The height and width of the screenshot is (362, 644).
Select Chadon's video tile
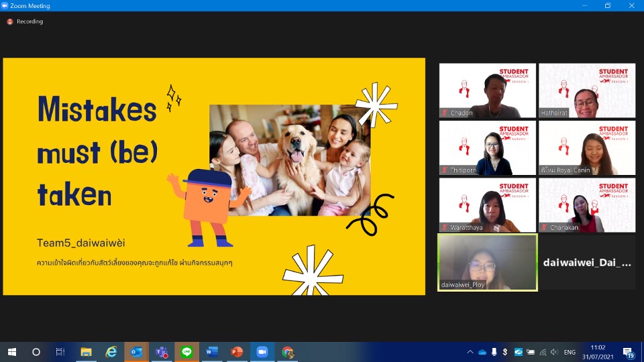click(488, 90)
